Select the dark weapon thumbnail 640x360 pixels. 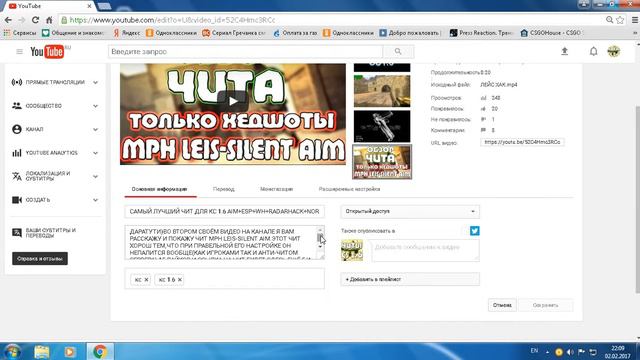tap(382, 126)
